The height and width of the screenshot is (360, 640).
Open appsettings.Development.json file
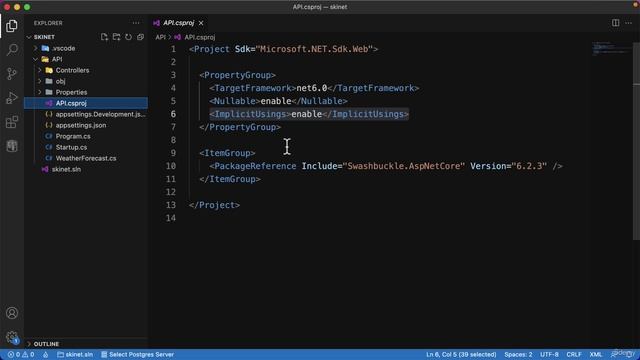click(x=86, y=114)
